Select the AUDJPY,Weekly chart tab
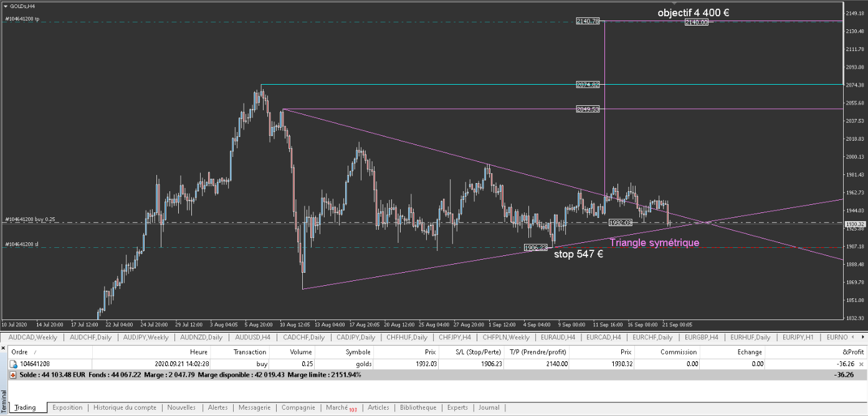The width and height of the screenshot is (868, 416). tap(146, 337)
